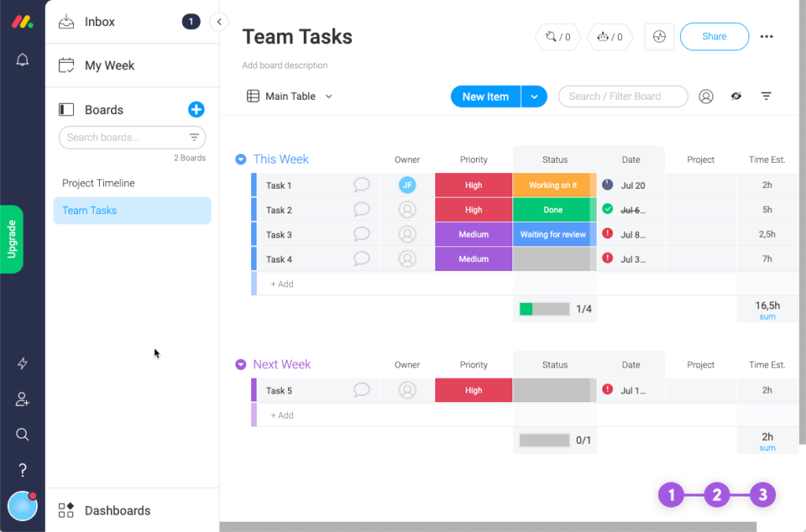Viewport: 806px width, 532px height.
Task: Expand the Main Table view dropdown
Action: coord(329,96)
